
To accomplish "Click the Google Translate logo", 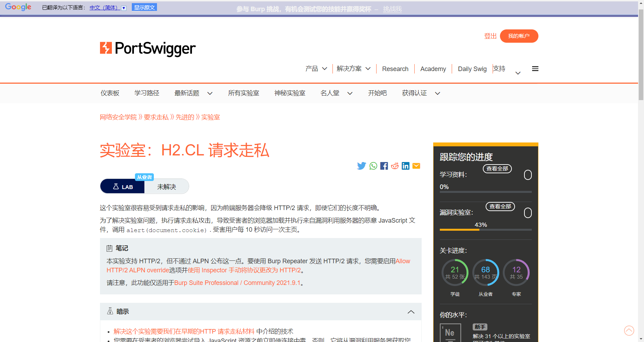I will coord(18,7).
